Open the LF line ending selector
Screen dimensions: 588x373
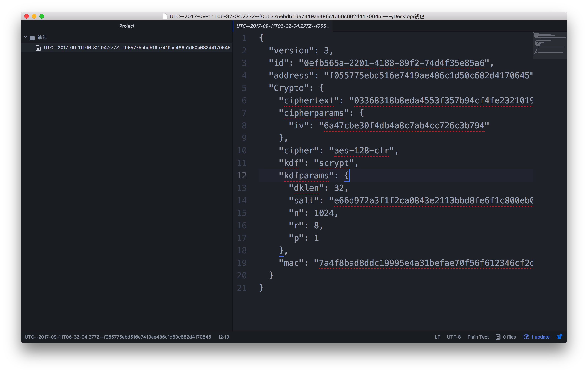tap(437, 337)
